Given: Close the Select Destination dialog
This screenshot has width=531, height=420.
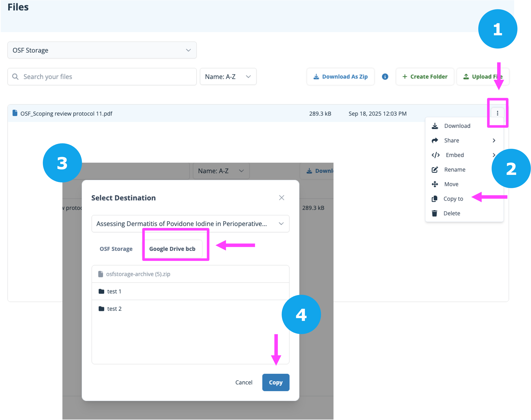Looking at the screenshot, I should [x=282, y=198].
